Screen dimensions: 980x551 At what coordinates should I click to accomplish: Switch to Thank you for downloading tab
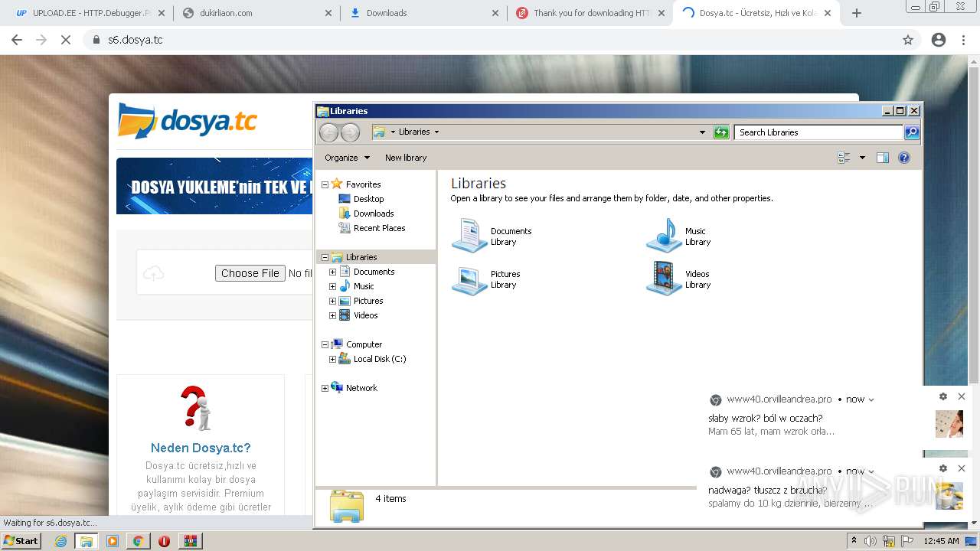[x=590, y=13]
